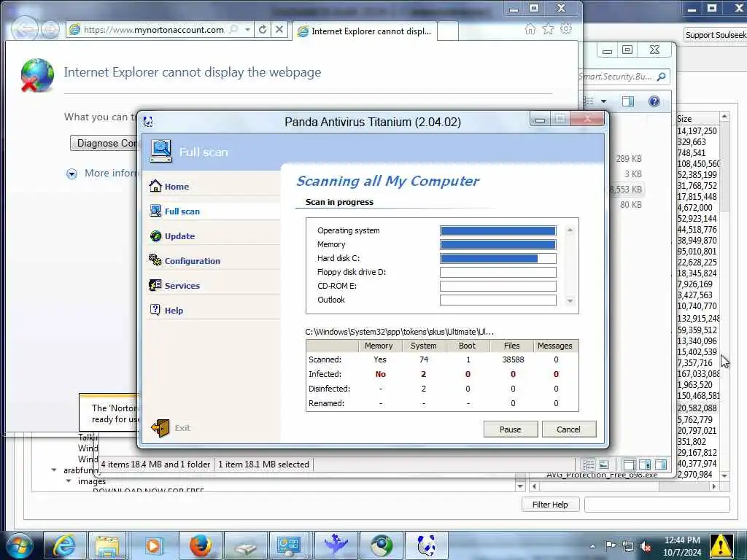Click the Operating system progress bar
The image size is (747, 560).
coord(498,230)
